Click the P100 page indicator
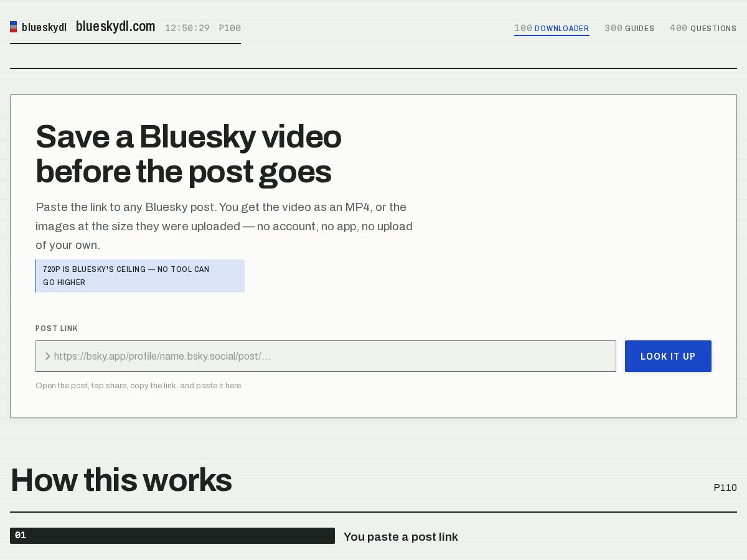This screenshot has height=560, width=747. tap(230, 28)
